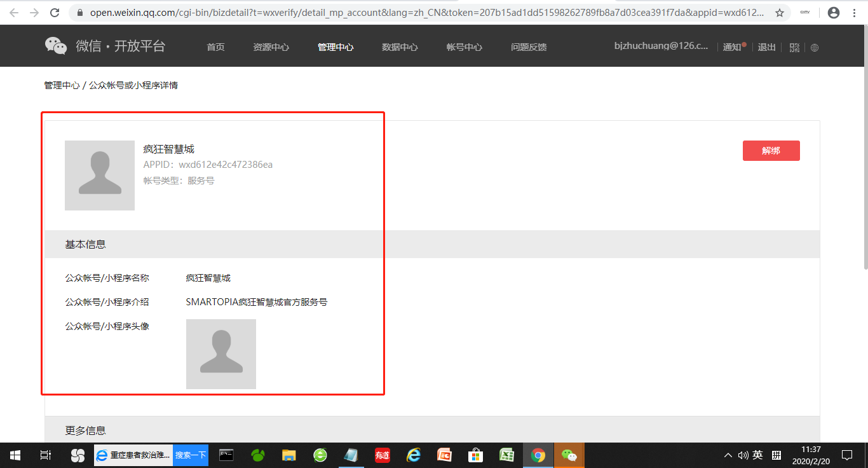868x468 pixels.
Task: Select 管理中心 navigation tab
Action: tap(336, 47)
